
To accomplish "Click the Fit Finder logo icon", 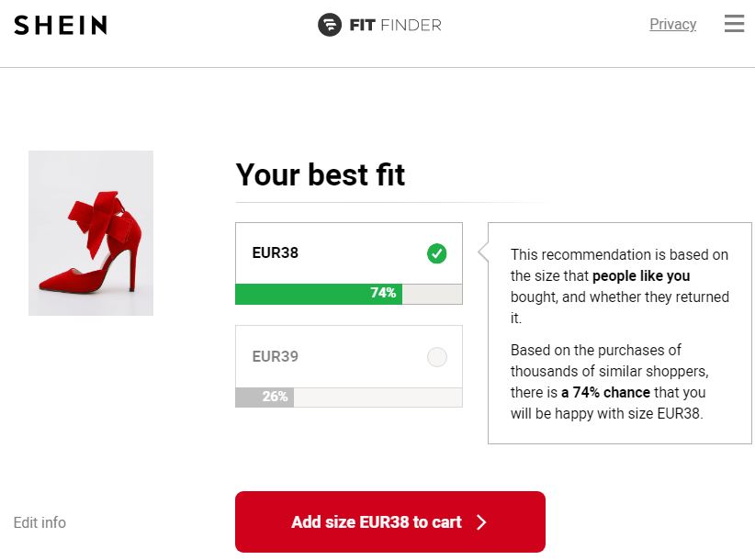I will point(330,25).
